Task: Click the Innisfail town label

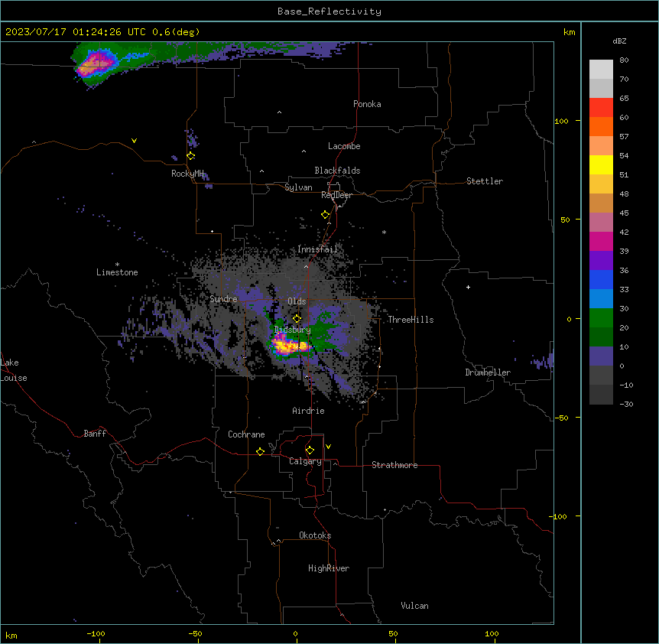Action: [318, 249]
